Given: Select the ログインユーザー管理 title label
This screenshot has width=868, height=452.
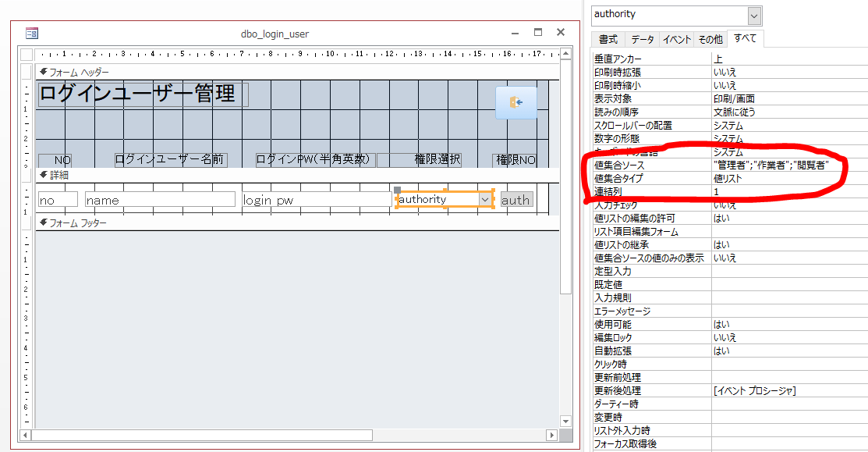Looking at the screenshot, I should [x=143, y=94].
